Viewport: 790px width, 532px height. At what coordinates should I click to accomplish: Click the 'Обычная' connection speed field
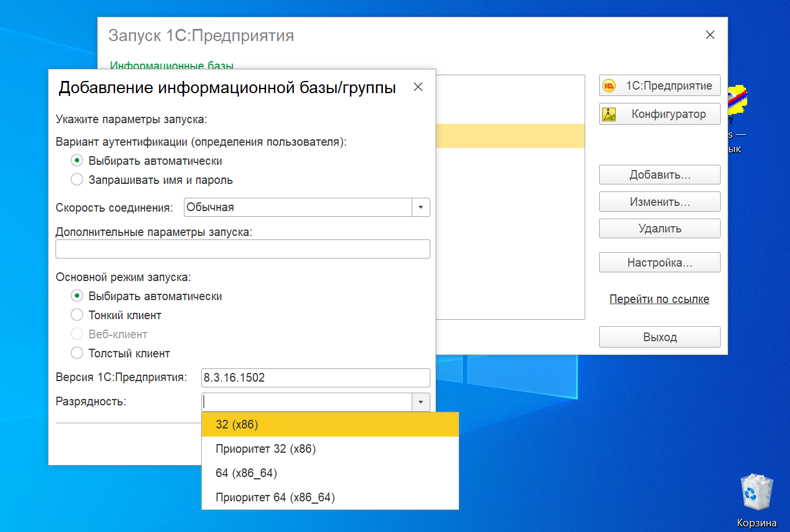[298, 207]
